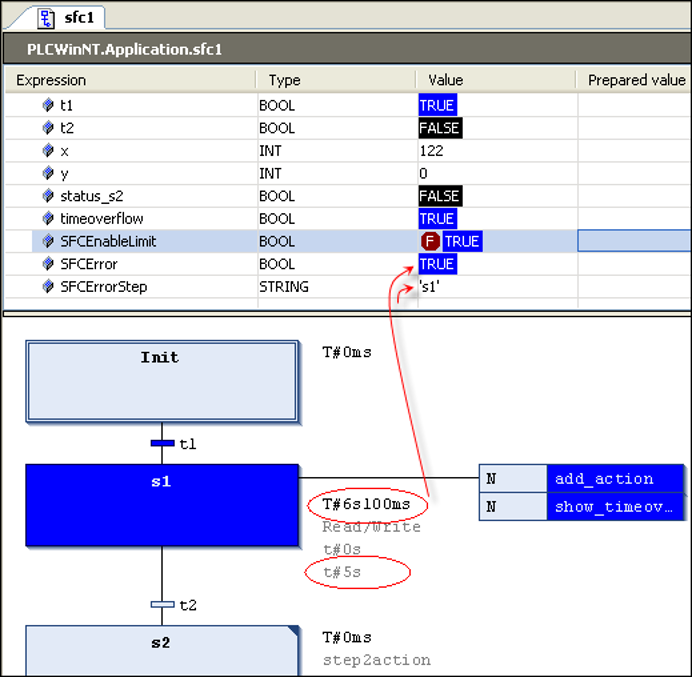The height and width of the screenshot is (677, 692).
Task: Click the t1 transition marker
Action: point(162,443)
